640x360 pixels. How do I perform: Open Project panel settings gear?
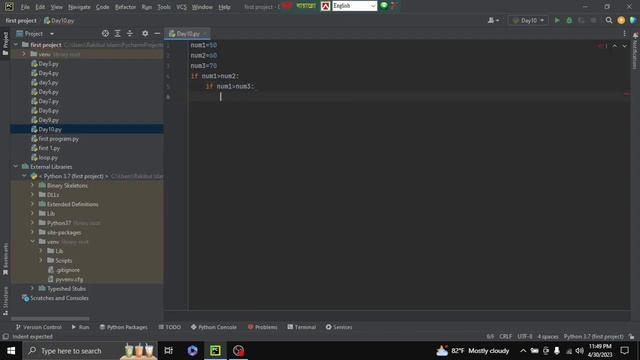(145, 33)
